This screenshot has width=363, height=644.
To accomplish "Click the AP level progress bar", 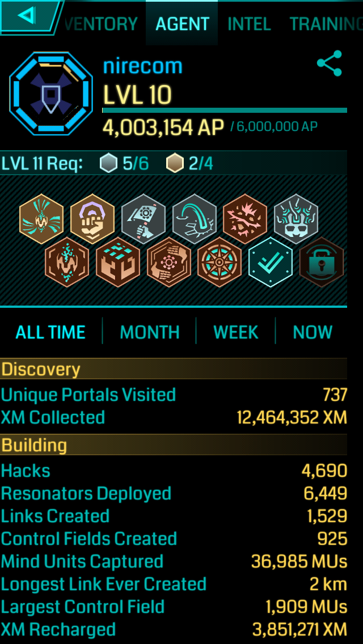I will click(x=225, y=110).
